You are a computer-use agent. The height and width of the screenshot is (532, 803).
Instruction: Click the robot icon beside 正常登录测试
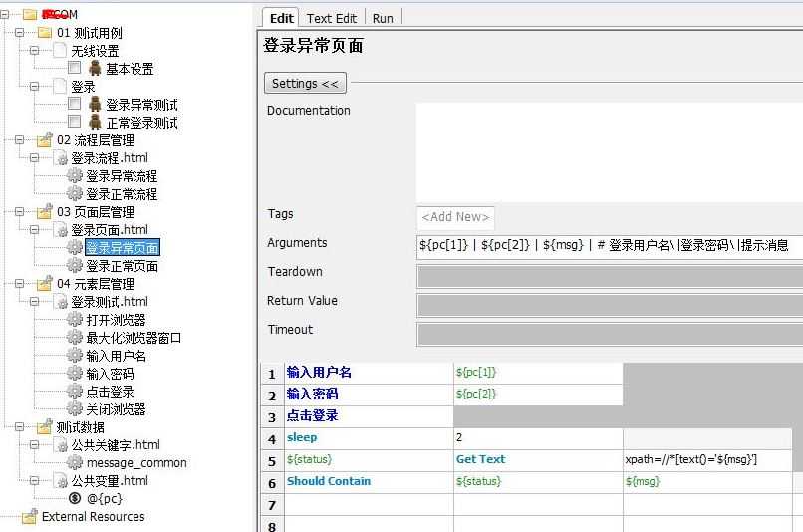(x=95, y=122)
